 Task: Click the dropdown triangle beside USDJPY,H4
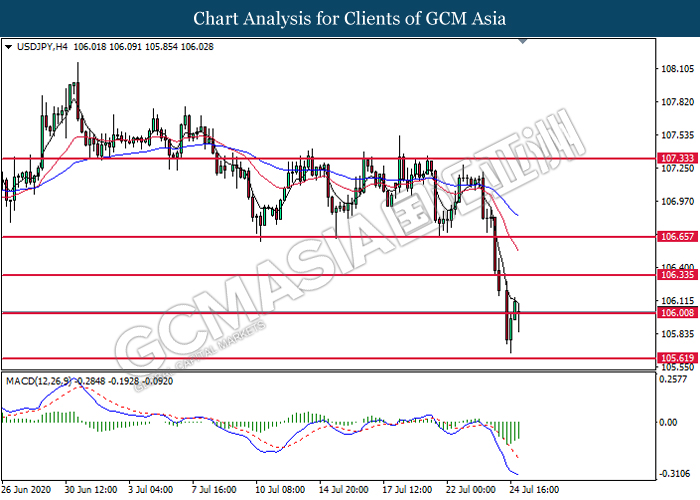[x=8, y=47]
